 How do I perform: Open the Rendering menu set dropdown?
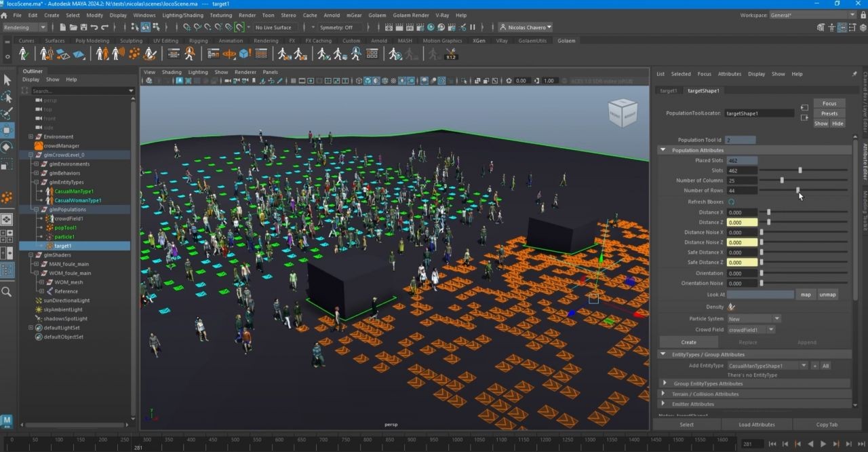(x=24, y=27)
